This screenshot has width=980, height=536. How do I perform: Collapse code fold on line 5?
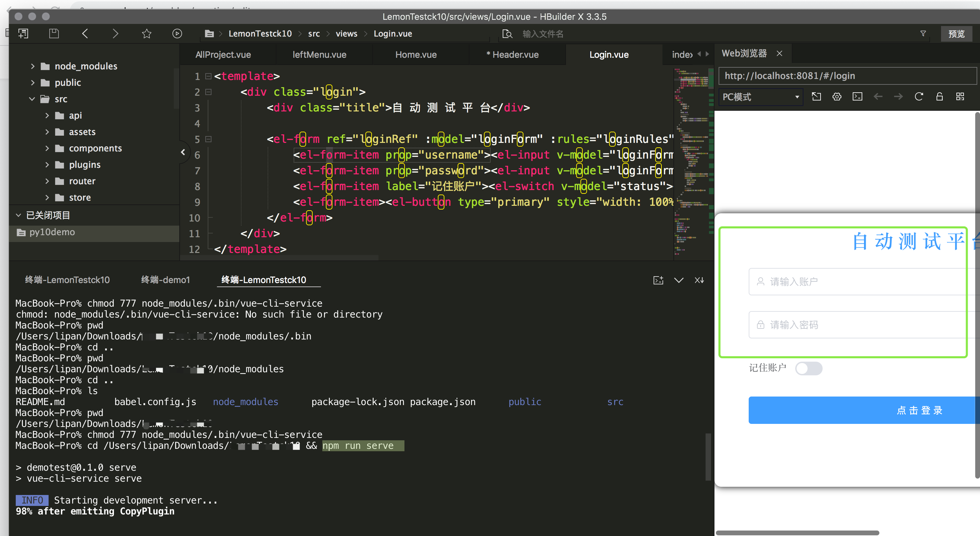click(208, 139)
